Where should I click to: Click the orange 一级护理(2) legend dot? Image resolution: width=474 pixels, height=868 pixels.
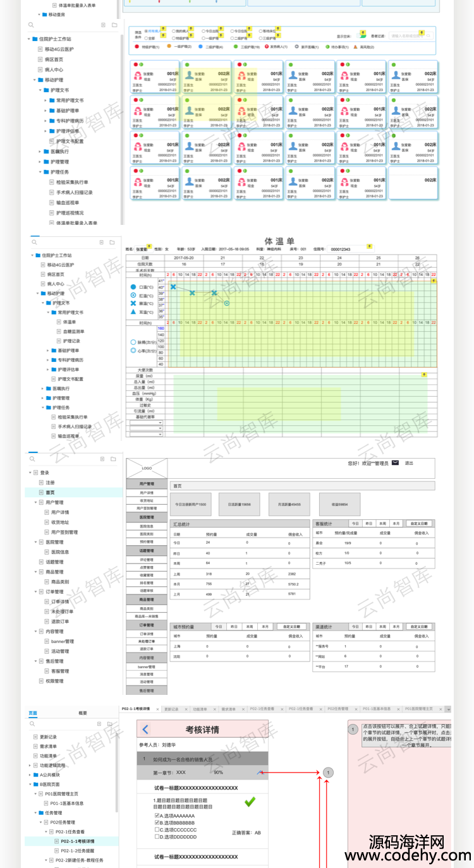pos(169,47)
